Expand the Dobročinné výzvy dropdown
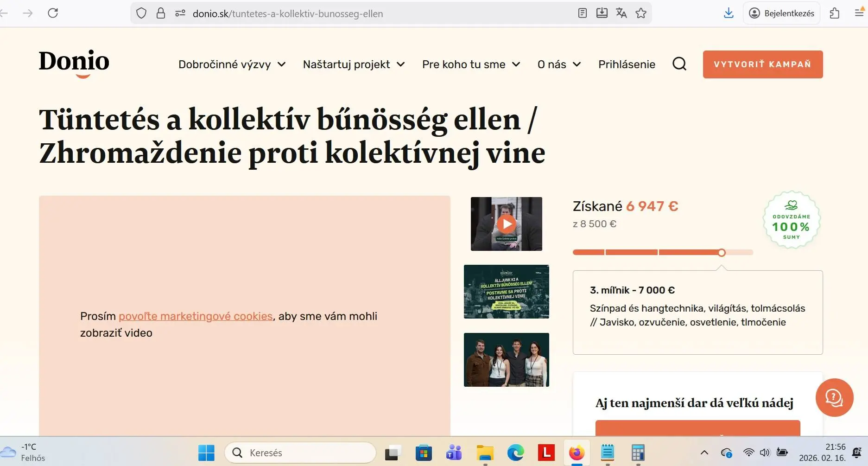The height and width of the screenshot is (466, 868). (x=232, y=64)
